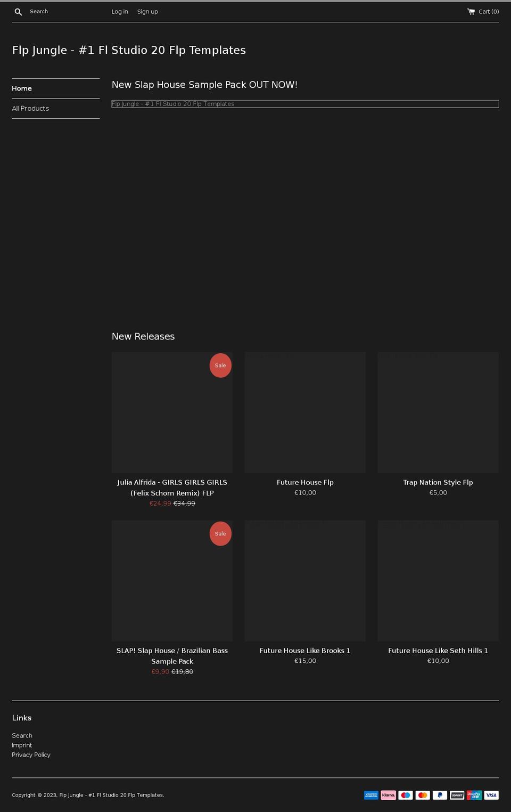Open the footer Privacy Policy link

pyautogui.click(x=31, y=755)
